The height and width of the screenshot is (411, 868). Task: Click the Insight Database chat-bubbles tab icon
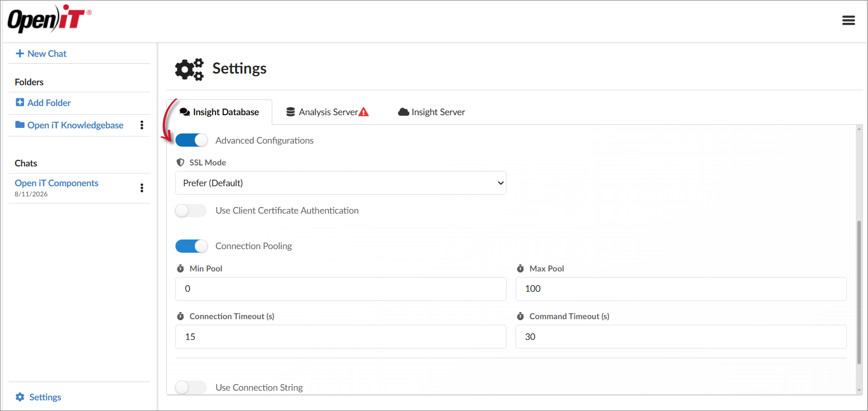(x=185, y=112)
